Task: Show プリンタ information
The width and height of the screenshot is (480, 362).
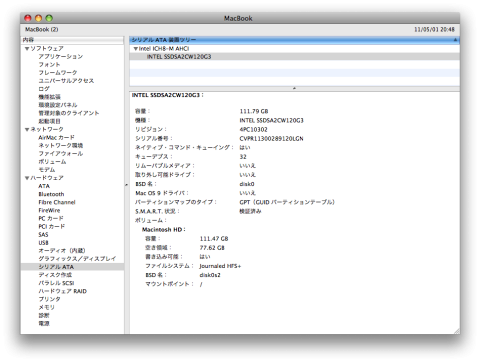Action: click(x=49, y=299)
